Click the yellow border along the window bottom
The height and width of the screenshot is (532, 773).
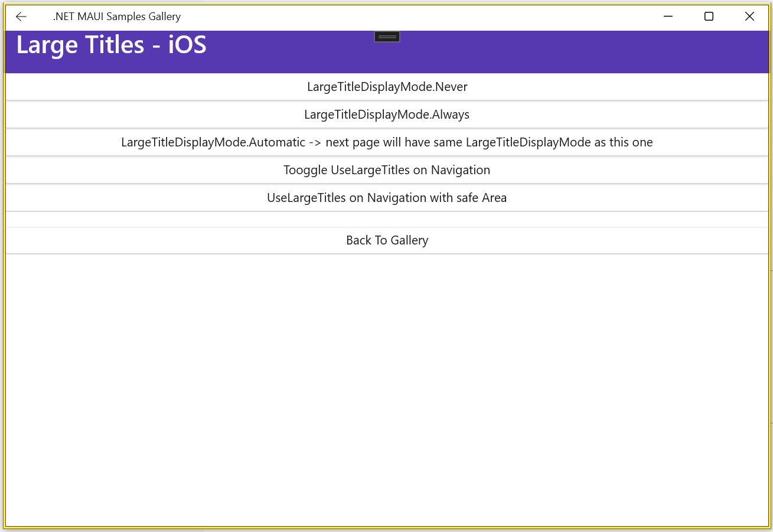point(387,527)
